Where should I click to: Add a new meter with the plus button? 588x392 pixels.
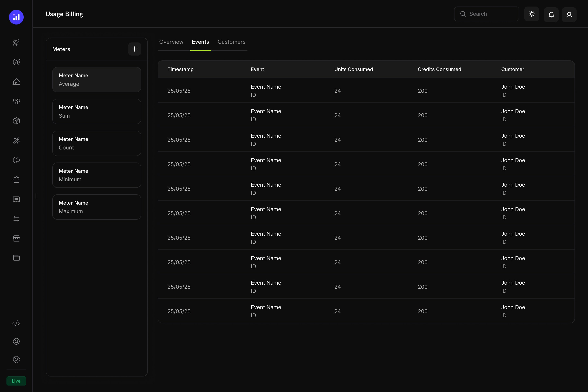(x=135, y=49)
